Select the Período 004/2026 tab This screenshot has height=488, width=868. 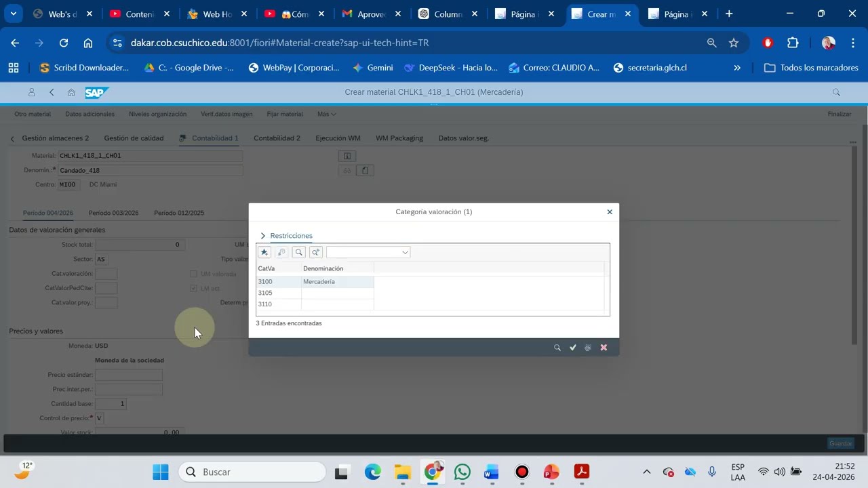[48, 213]
